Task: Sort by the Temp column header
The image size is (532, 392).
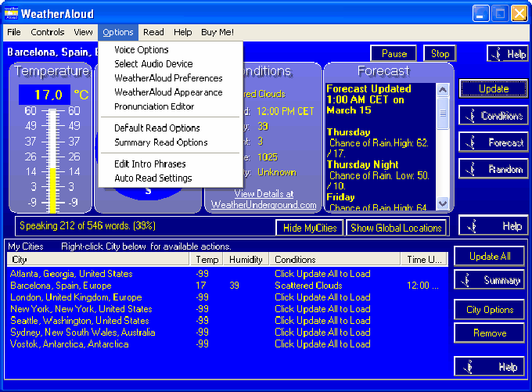Action: pos(207,260)
